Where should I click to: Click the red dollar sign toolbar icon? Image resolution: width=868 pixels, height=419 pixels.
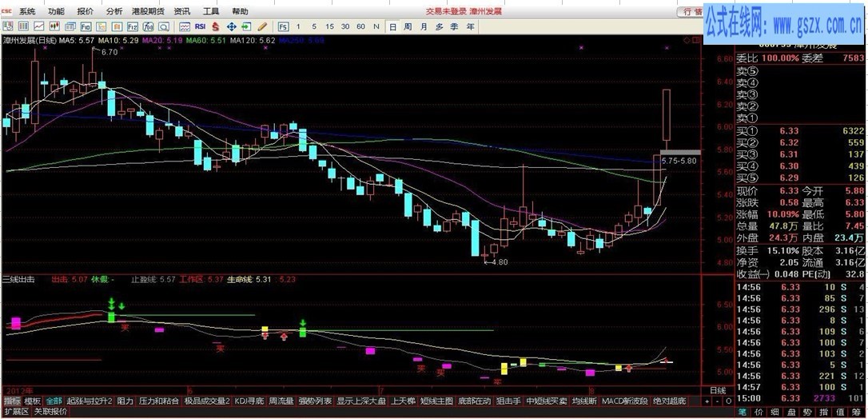point(216,26)
